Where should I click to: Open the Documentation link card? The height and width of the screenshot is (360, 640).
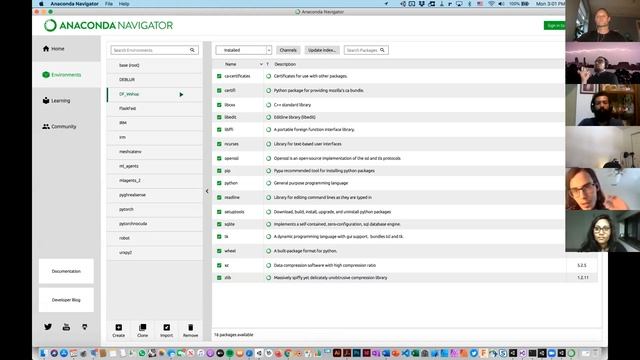(66, 271)
